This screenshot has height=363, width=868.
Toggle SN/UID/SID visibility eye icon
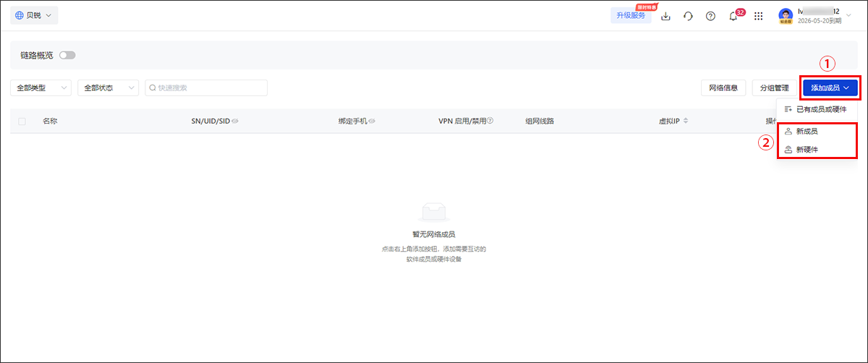pyautogui.click(x=235, y=121)
